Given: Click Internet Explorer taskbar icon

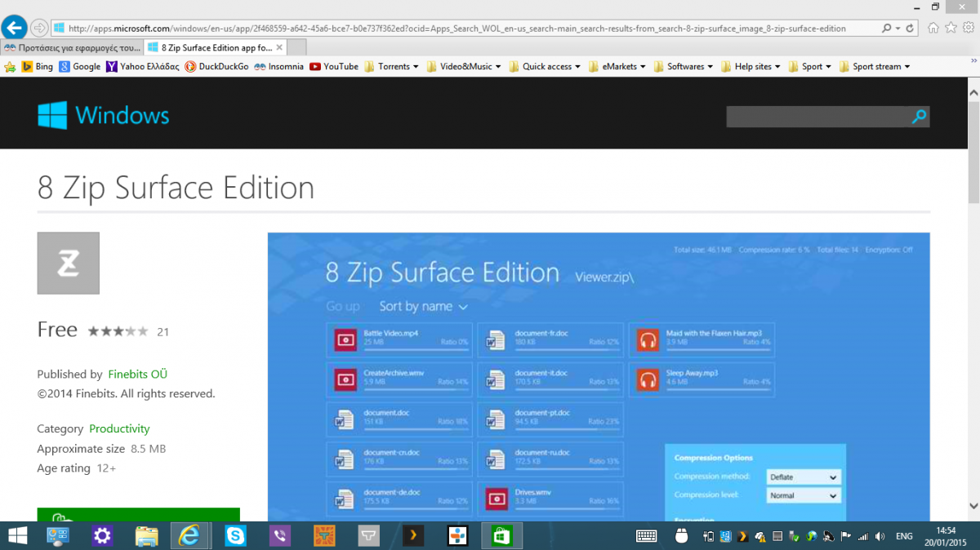Looking at the screenshot, I should point(189,536).
